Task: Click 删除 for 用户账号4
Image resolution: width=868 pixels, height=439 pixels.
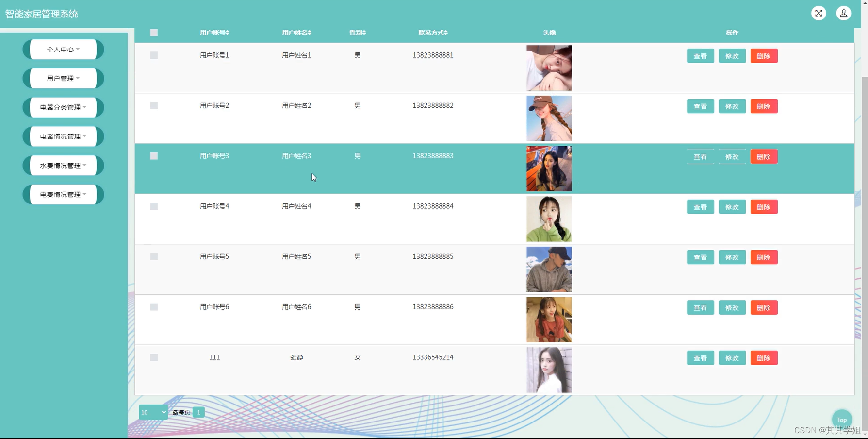Action: click(x=764, y=207)
